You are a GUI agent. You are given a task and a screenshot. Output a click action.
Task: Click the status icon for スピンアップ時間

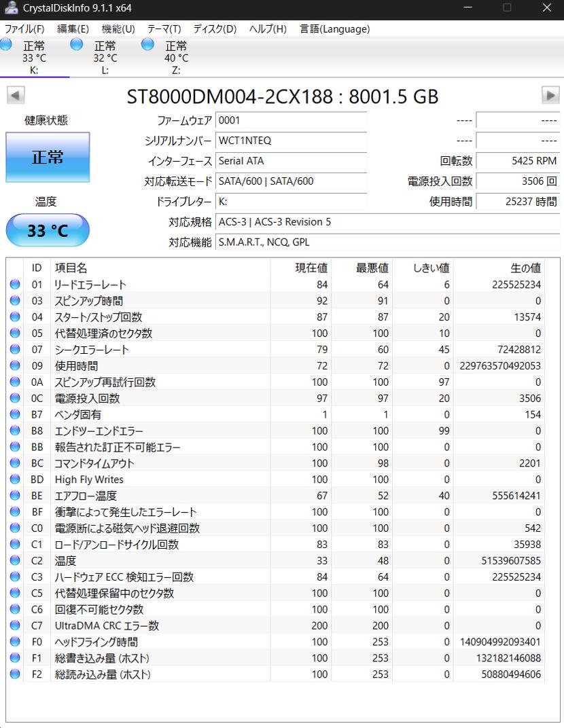15,300
